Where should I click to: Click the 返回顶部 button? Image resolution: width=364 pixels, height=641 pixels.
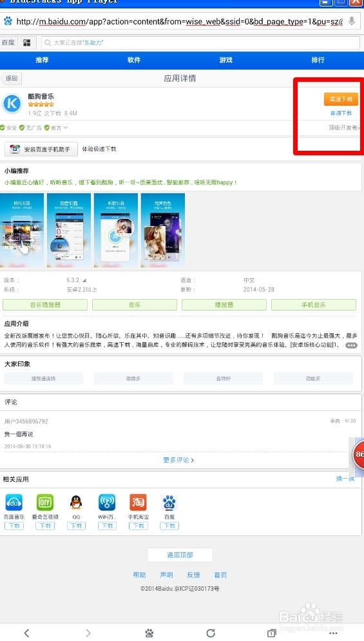(180, 555)
